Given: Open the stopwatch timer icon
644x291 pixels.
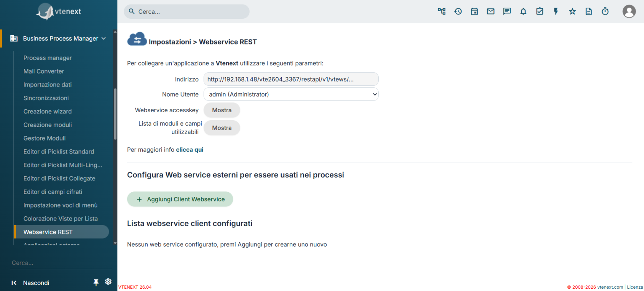Looking at the screenshot, I should 605,11.
